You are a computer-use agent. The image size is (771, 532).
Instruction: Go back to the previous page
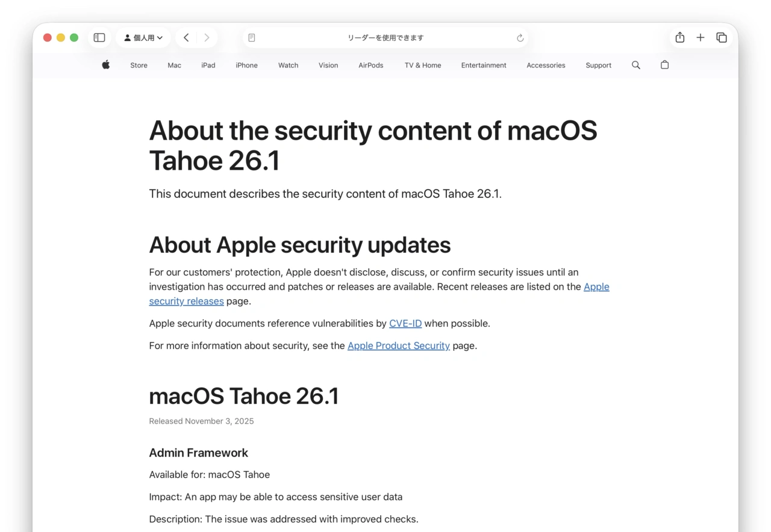186,37
